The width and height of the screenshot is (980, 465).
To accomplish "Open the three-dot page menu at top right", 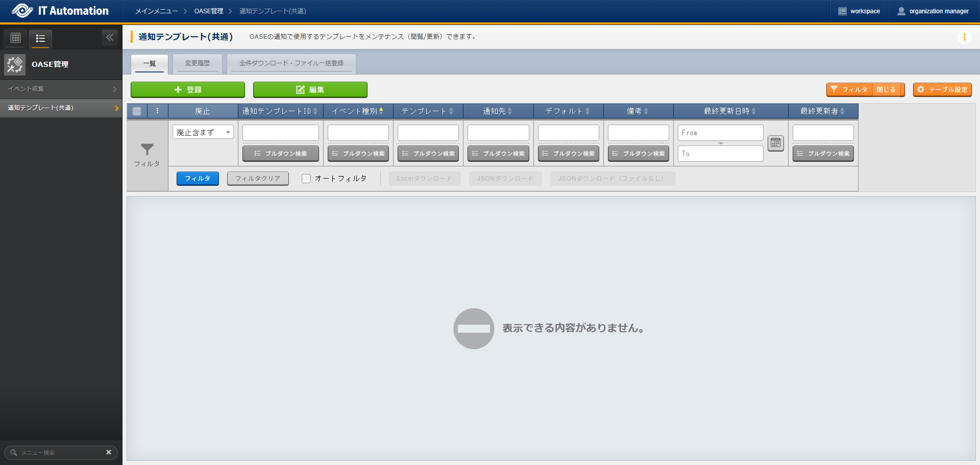I will tap(964, 37).
